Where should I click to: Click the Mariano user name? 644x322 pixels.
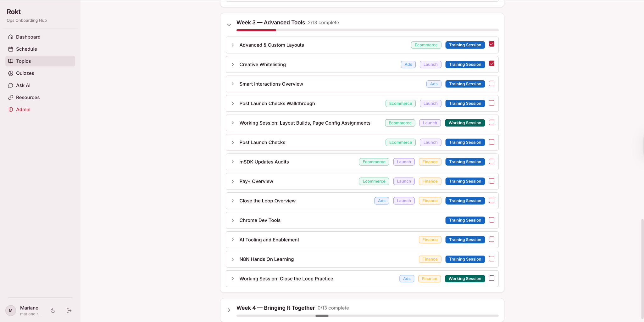tap(29, 308)
